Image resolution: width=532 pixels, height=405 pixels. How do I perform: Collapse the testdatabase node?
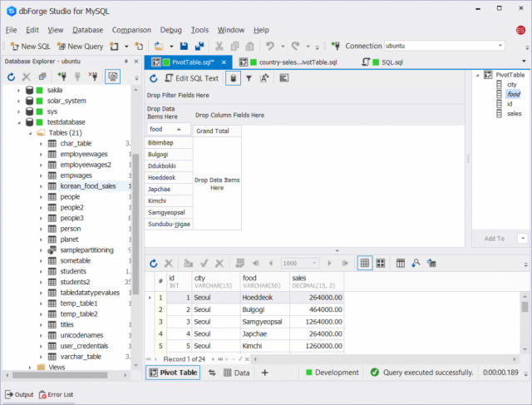[18, 122]
